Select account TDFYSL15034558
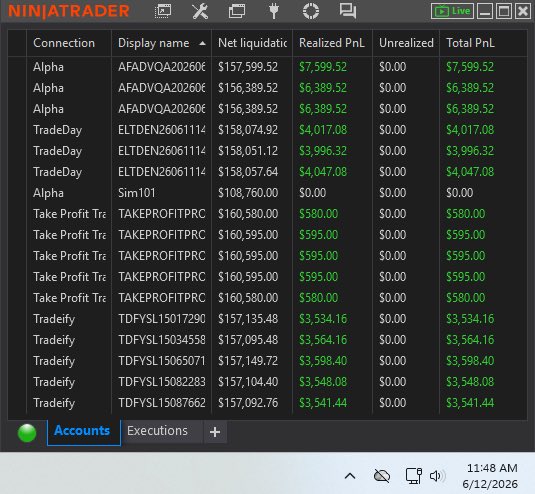Viewport: 535px width, 494px height. pyautogui.click(x=162, y=340)
